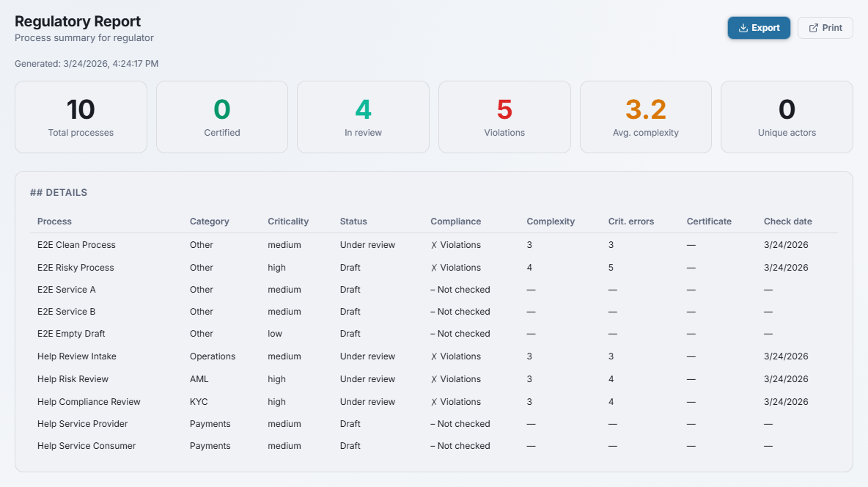Select the Help Service Provider row
This screenshot has width=868, height=487.
point(82,424)
